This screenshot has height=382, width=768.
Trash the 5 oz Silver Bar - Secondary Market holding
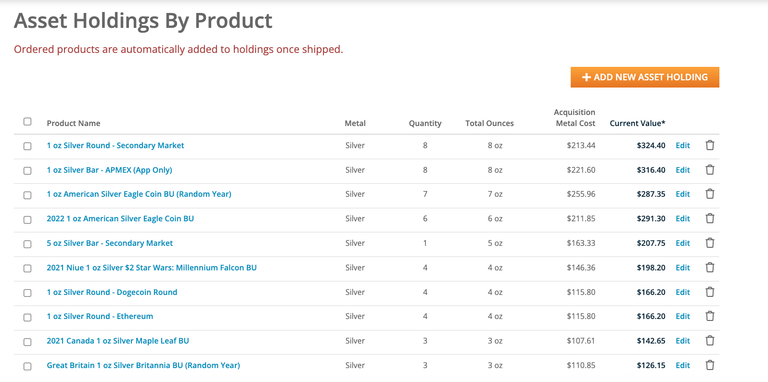click(710, 243)
